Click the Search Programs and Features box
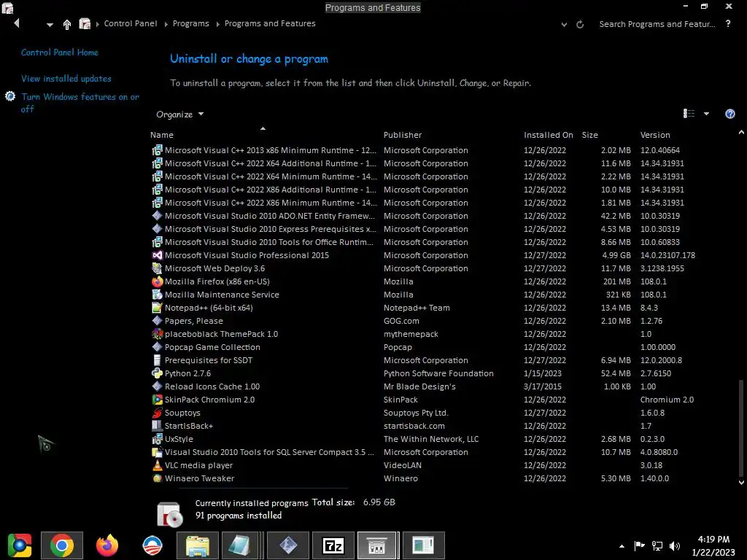Viewport: 747px width, 560px height. click(x=657, y=24)
